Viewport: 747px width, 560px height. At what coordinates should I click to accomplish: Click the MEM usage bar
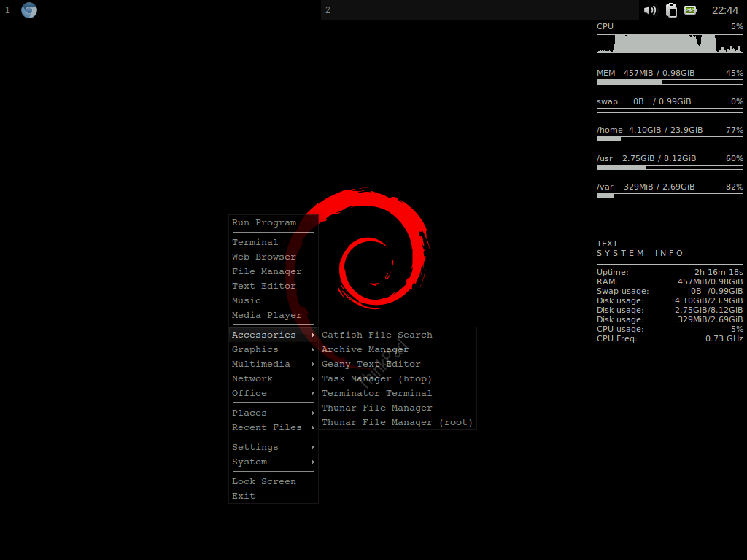point(670,82)
